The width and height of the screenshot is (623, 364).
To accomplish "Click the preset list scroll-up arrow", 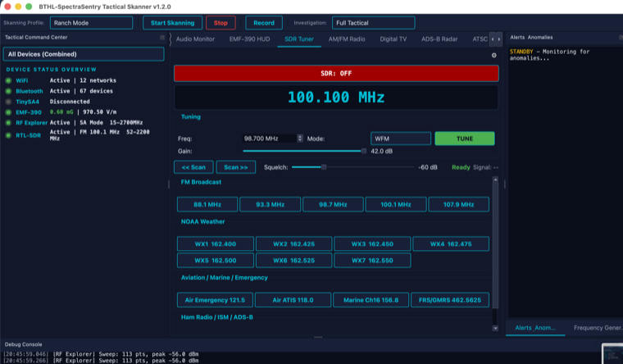I will [x=495, y=180].
